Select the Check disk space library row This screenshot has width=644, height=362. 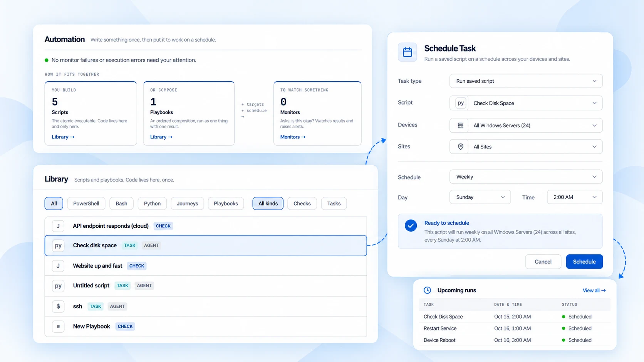coord(206,245)
